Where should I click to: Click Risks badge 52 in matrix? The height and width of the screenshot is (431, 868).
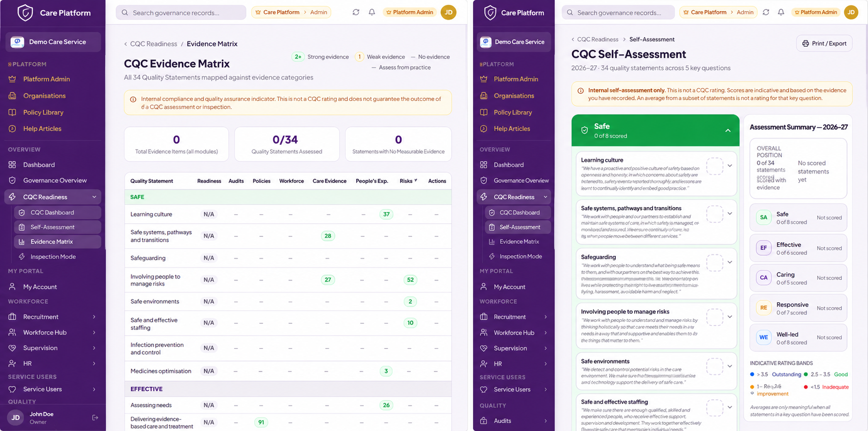click(410, 280)
